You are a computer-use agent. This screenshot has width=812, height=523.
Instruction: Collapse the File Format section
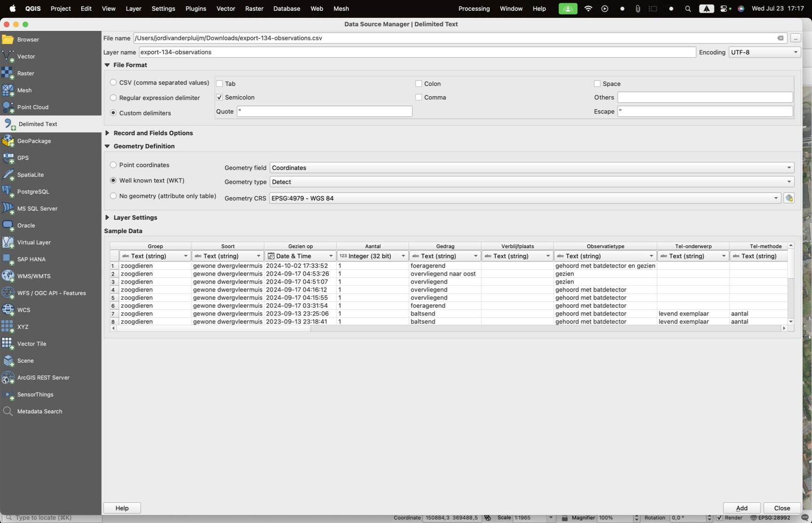pos(107,65)
